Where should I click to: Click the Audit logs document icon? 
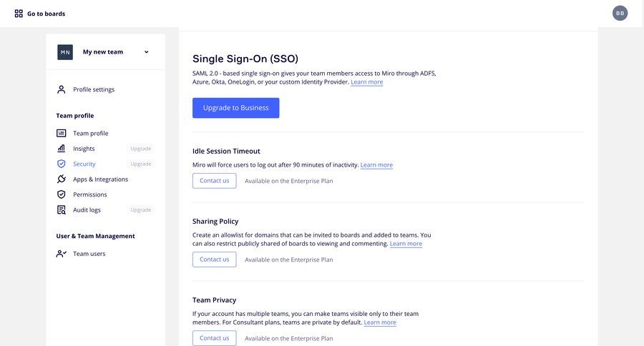pos(62,209)
